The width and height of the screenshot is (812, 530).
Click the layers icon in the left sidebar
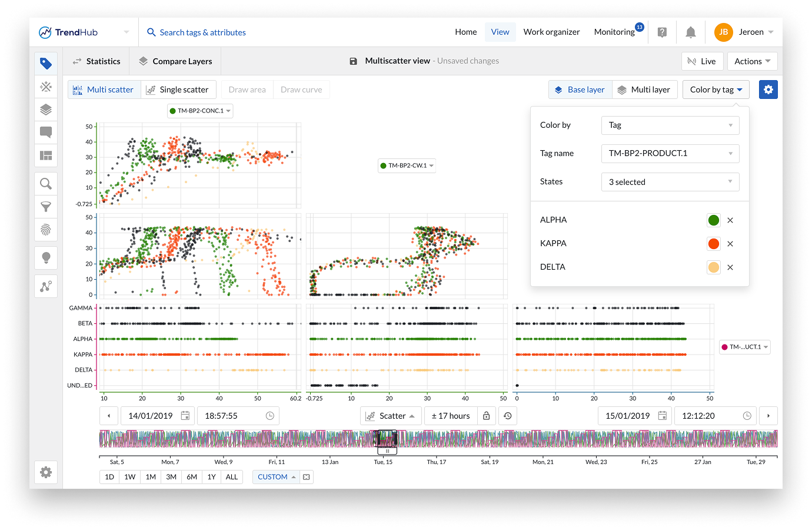click(46, 110)
